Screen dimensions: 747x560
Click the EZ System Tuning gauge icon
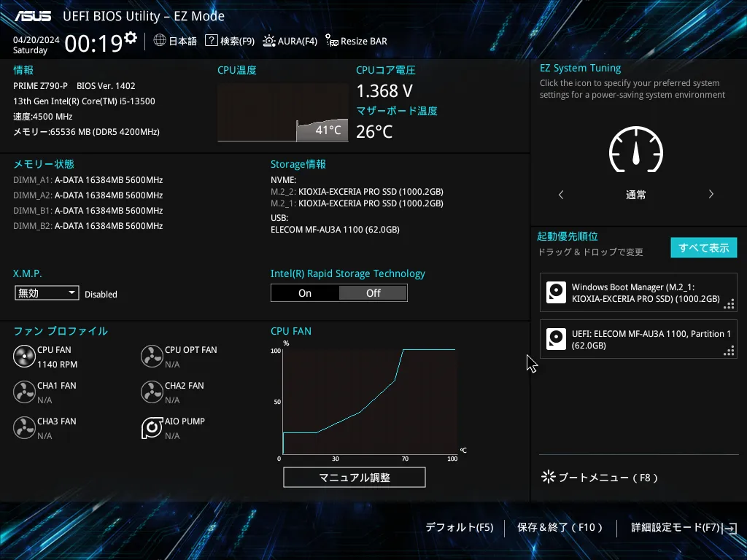636,149
